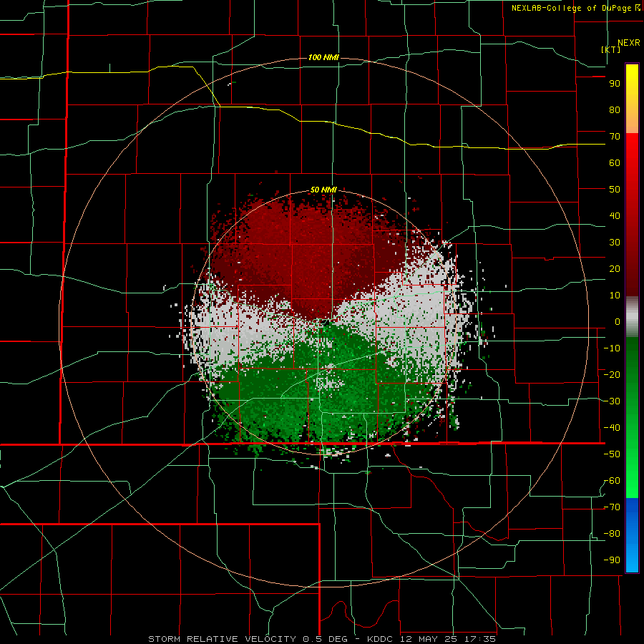This screenshot has width=644, height=644.
Task: Click the -90 value on the velocity scale
Action: [x=612, y=560]
